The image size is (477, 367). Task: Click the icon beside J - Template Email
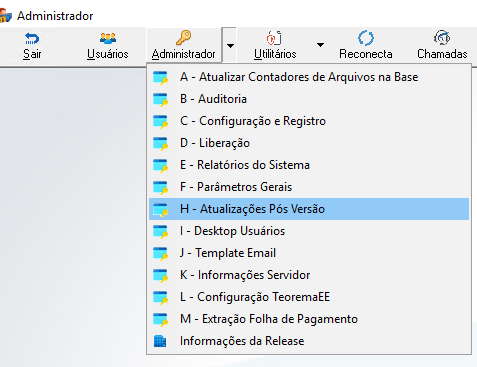160,254
